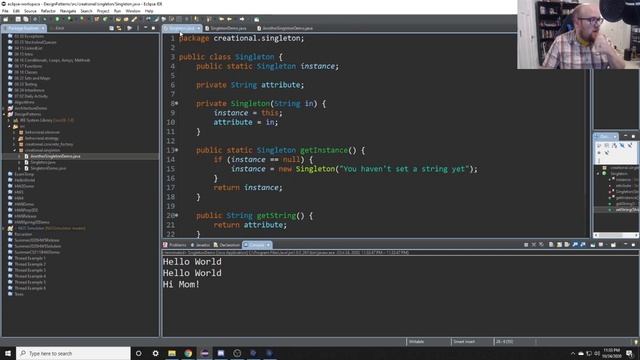Click the Forward navigation arrow icon

[242, 19]
